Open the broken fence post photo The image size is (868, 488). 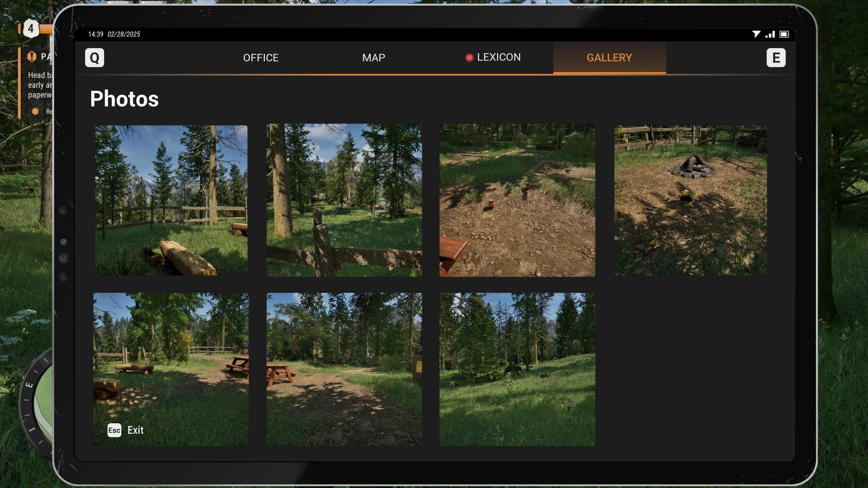pos(344,200)
